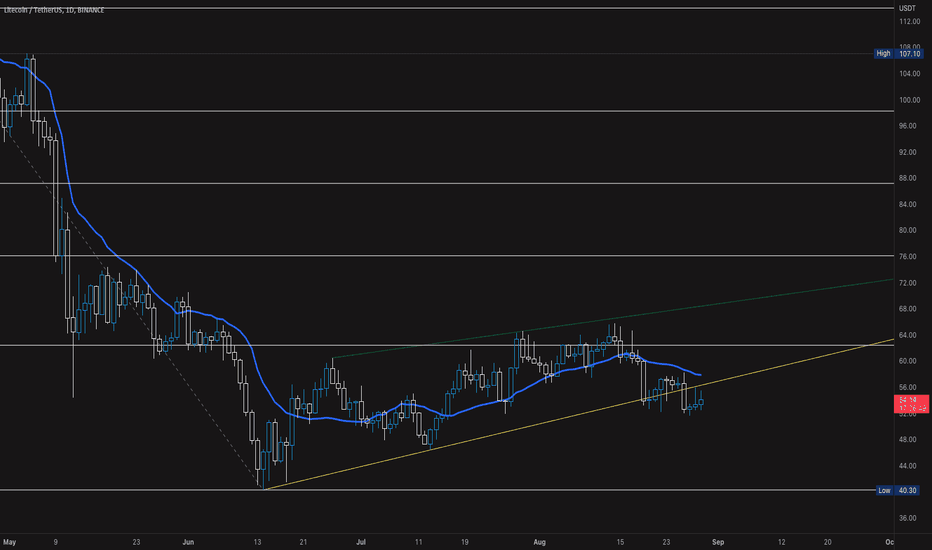Select the horizontal line just below 100.00
The height and width of the screenshot is (550, 932).
pyautogui.click(x=447, y=111)
